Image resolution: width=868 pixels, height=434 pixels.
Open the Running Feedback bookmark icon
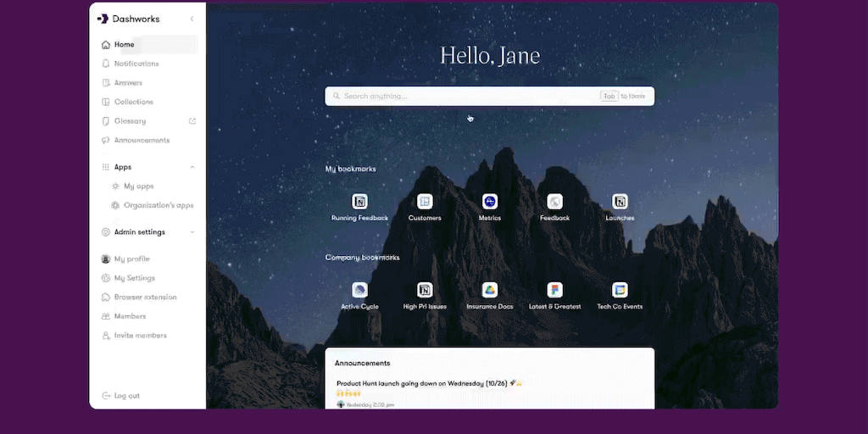click(x=359, y=202)
